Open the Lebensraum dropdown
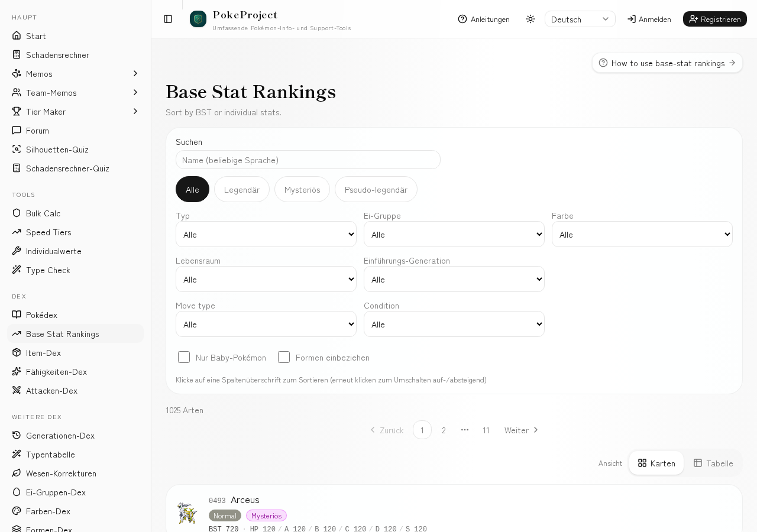This screenshot has width=757, height=532. (266, 279)
